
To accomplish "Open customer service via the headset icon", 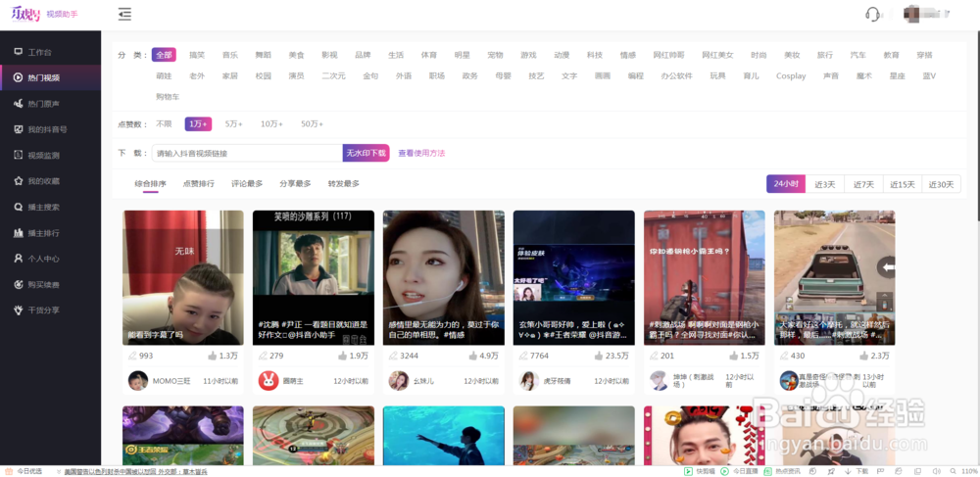I will click(x=873, y=14).
